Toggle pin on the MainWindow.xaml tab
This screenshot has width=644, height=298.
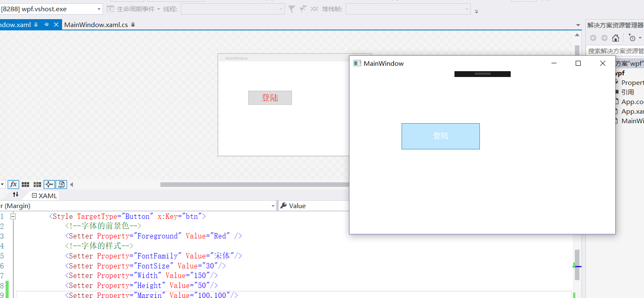pos(46,25)
